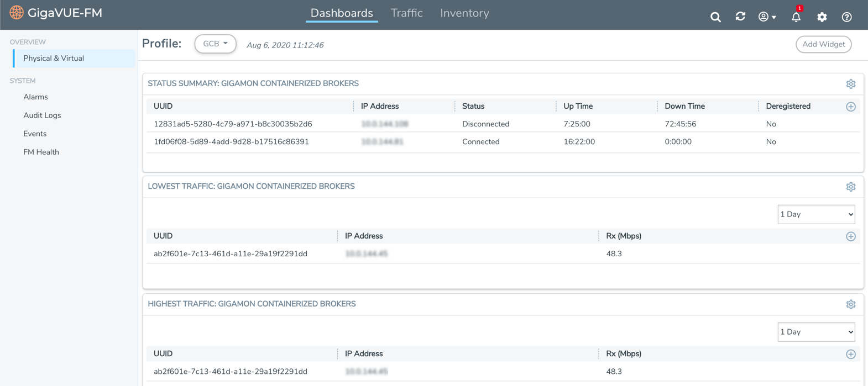This screenshot has height=386, width=868.
Task: Change Lowest Traffic 1 Day period dropdown
Action: pos(816,214)
